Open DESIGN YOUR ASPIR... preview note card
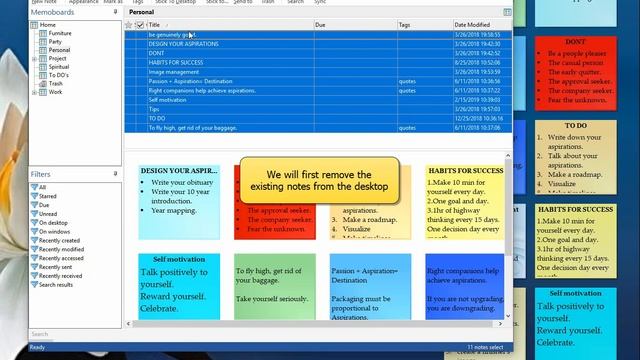This screenshot has height=360, width=640. (x=179, y=202)
